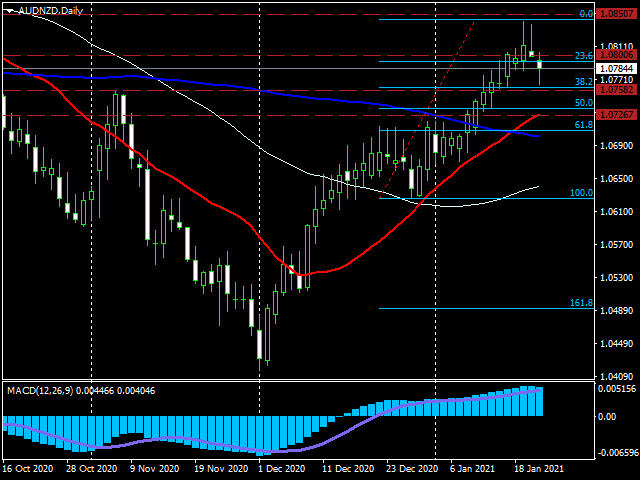Select the red 1.08006 price level tag
This screenshot has width=640, height=480.
pyautogui.click(x=616, y=55)
